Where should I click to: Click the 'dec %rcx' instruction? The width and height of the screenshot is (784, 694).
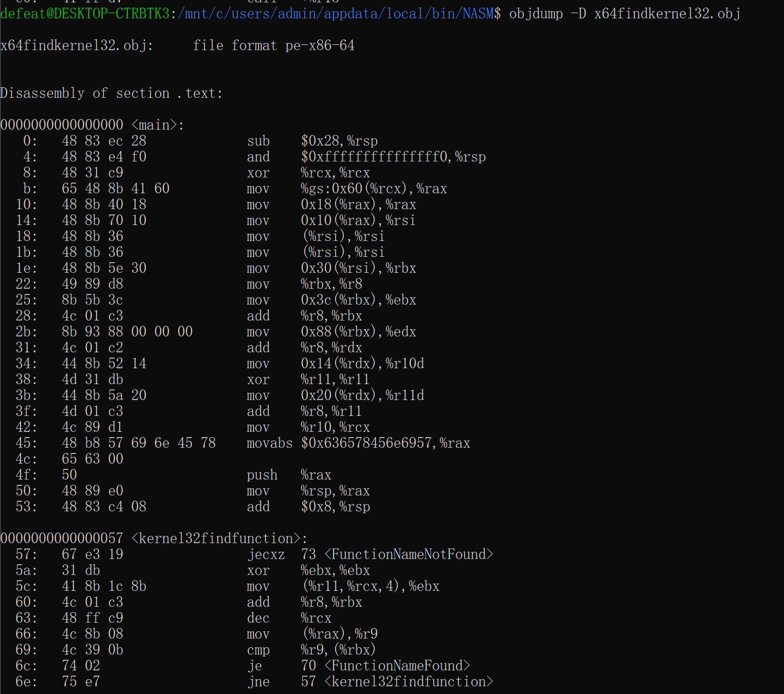pyautogui.click(x=289, y=618)
